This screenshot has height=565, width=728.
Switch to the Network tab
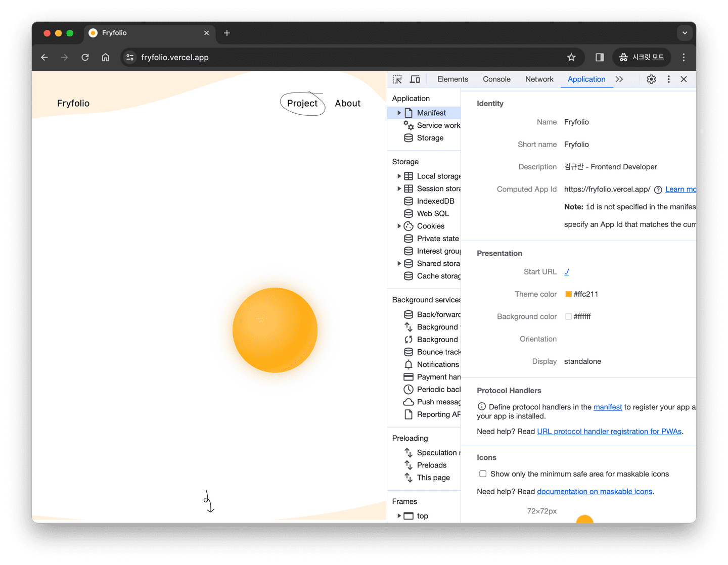click(x=539, y=79)
